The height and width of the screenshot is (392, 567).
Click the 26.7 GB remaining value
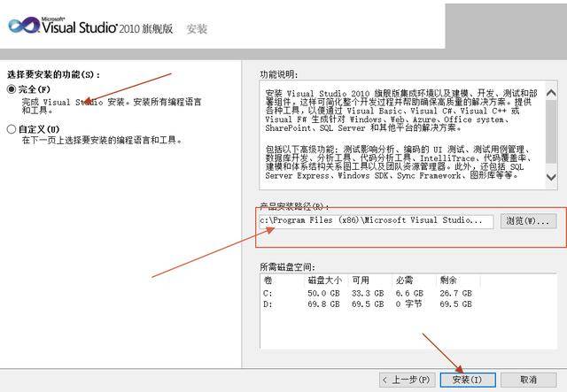[x=455, y=294]
